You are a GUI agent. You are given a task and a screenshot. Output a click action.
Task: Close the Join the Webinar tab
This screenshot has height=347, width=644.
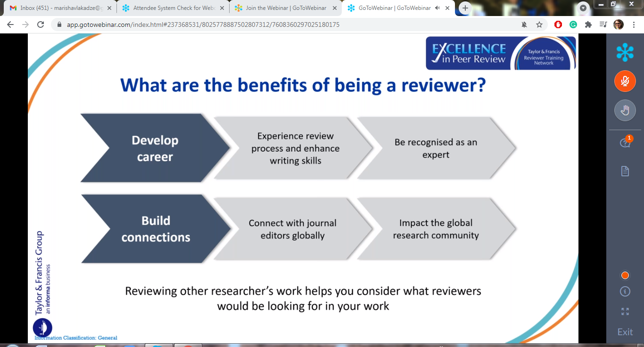coord(334,8)
